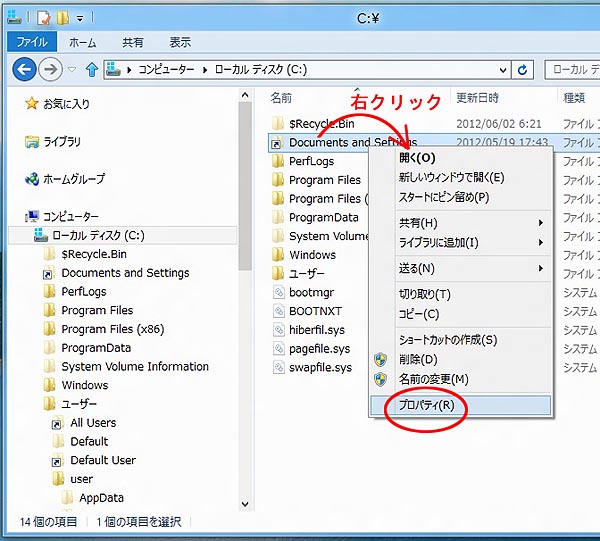Click the 名前 column header

point(281,98)
